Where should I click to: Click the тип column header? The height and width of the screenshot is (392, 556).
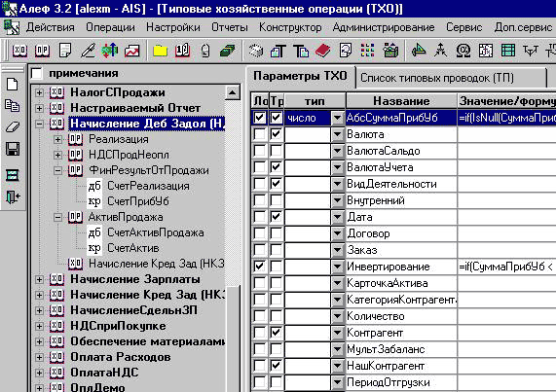[315, 101]
